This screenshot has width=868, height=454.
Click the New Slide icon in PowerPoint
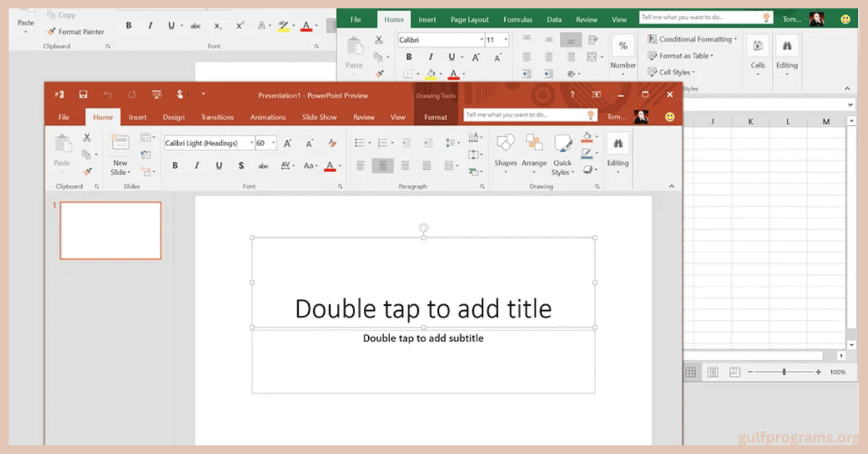(120, 143)
